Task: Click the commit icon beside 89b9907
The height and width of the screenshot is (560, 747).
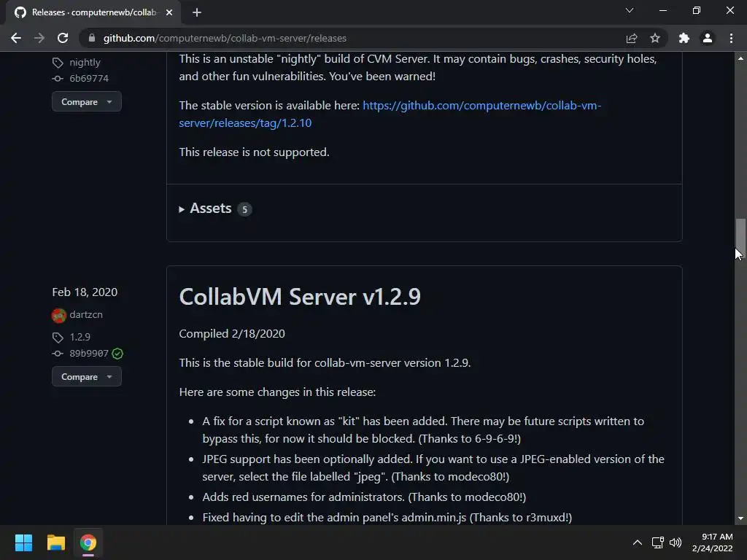Action: pos(58,354)
